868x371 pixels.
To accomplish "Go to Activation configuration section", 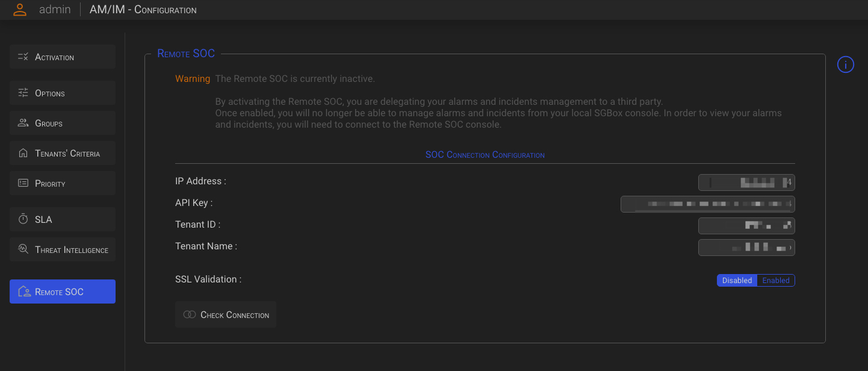I will (x=63, y=57).
